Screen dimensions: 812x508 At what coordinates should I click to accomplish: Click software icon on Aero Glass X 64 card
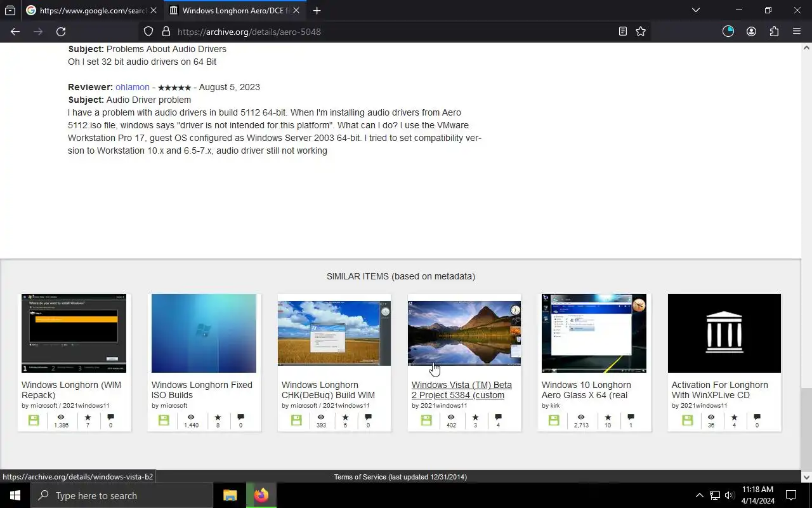coord(554,420)
